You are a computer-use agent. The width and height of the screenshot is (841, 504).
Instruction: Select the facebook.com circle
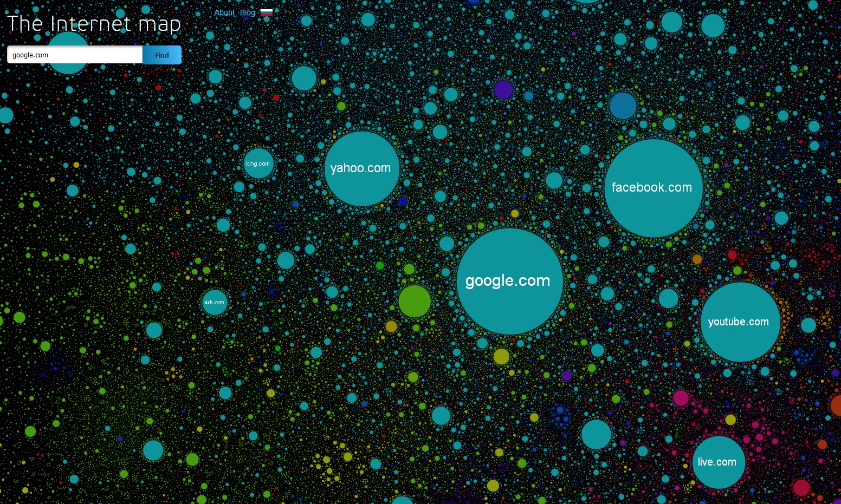653,188
